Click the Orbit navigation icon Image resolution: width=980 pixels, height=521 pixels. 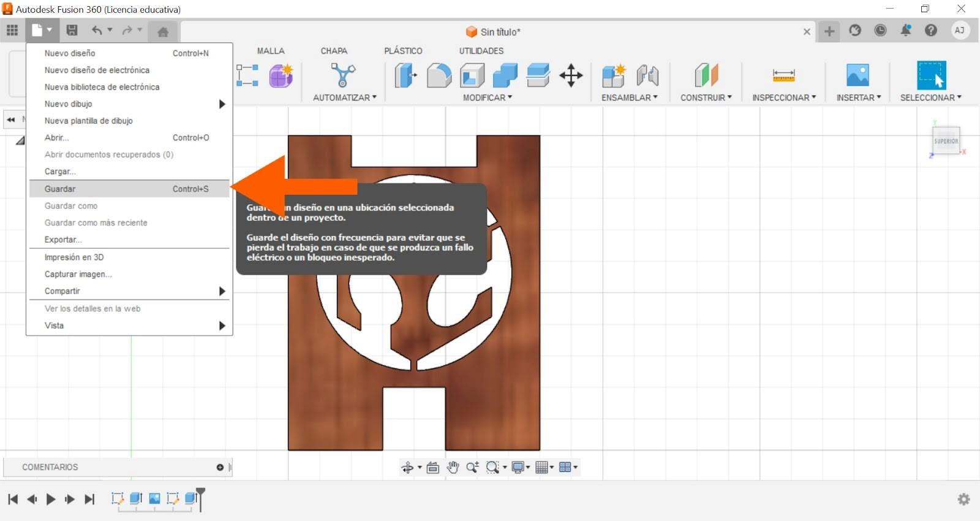(x=407, y=468)
